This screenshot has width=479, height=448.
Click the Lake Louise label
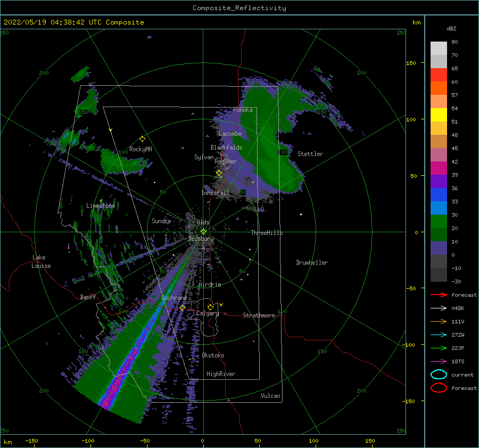pyautogui.click(x=41, y=262)
